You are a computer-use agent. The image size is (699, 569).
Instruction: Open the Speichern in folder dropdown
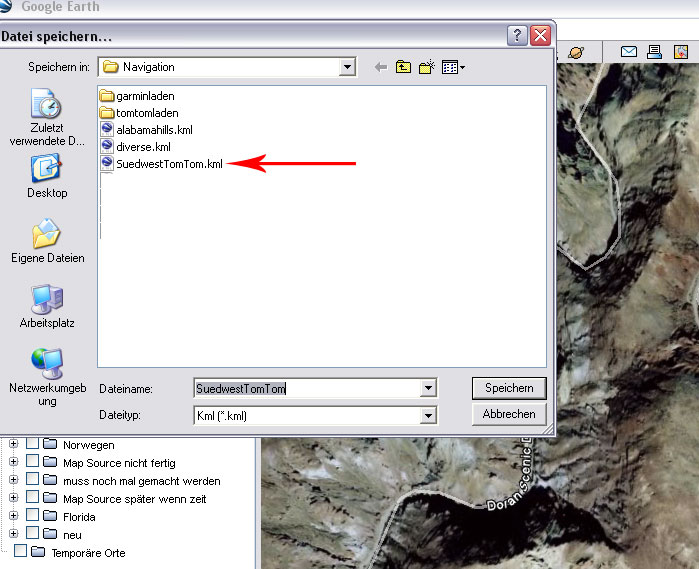click(x=347, y=67)
